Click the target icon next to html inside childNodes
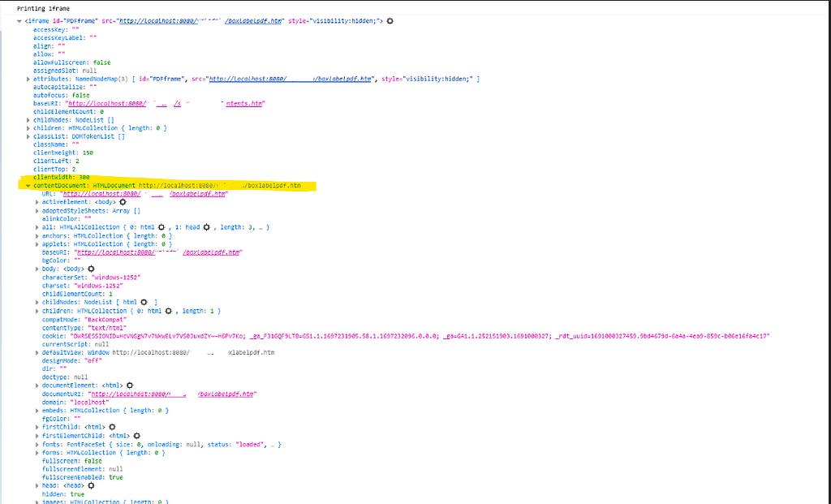 (144, 302)
